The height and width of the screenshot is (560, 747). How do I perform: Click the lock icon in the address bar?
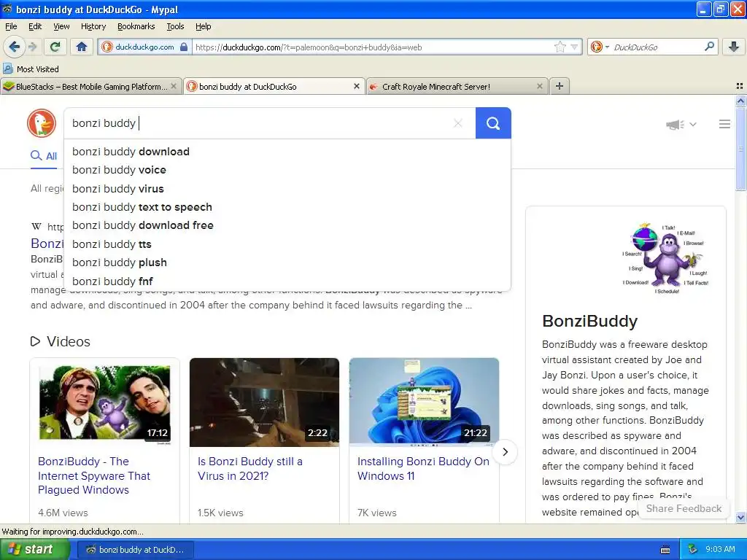pyautogui.click(x=184, y=47)
